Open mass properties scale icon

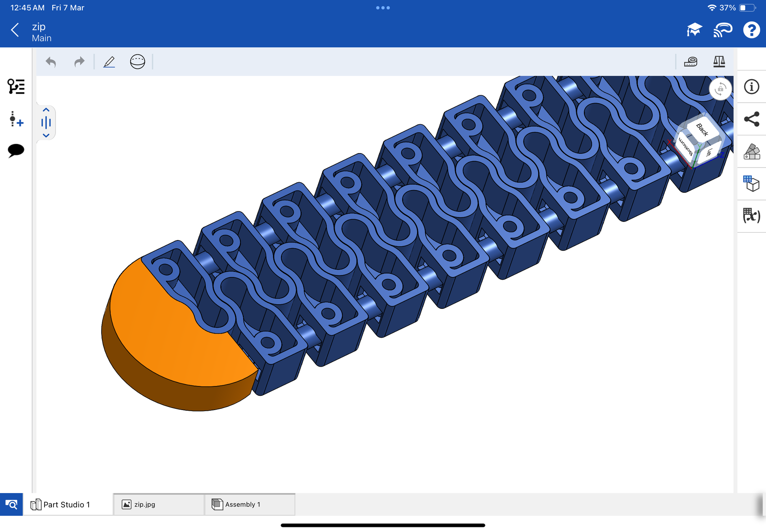(x=719, y=62)
